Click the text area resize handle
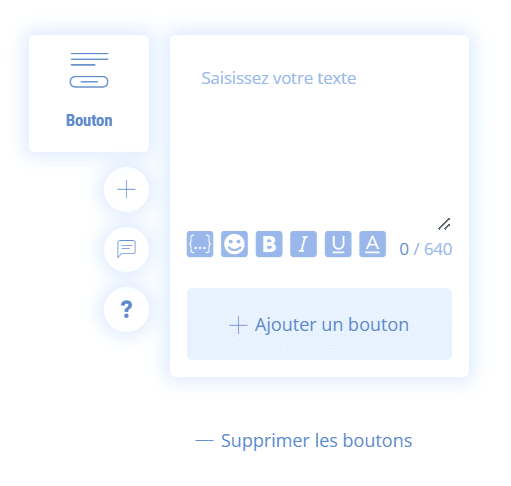 (444, 224)
